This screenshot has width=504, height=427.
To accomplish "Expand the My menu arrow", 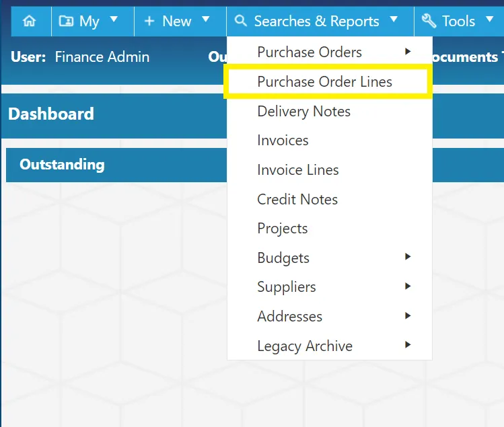I will [114, 20].
